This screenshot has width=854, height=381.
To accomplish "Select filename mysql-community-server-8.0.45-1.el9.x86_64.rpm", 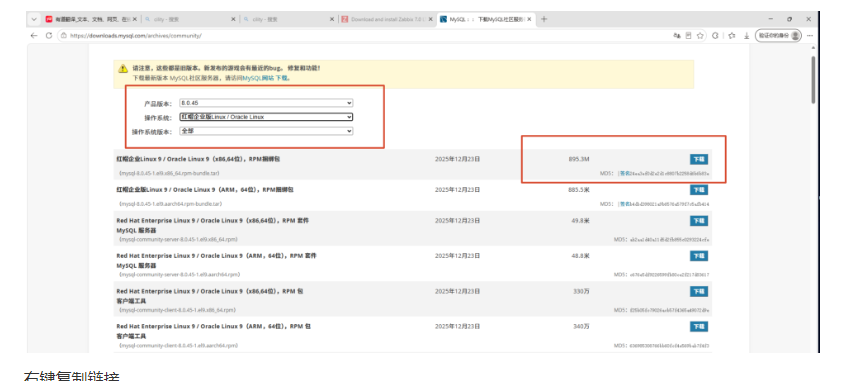I will click(178, 239).
